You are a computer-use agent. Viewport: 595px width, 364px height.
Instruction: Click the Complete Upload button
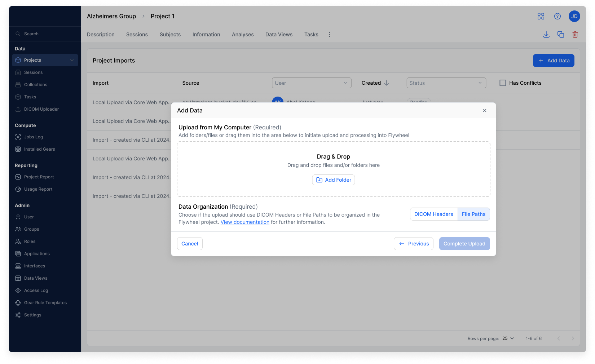coord(464,244)
